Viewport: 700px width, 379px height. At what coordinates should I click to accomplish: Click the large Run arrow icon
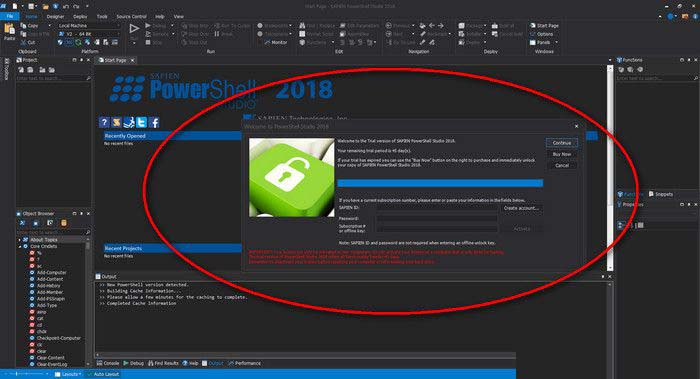(134, 29)
